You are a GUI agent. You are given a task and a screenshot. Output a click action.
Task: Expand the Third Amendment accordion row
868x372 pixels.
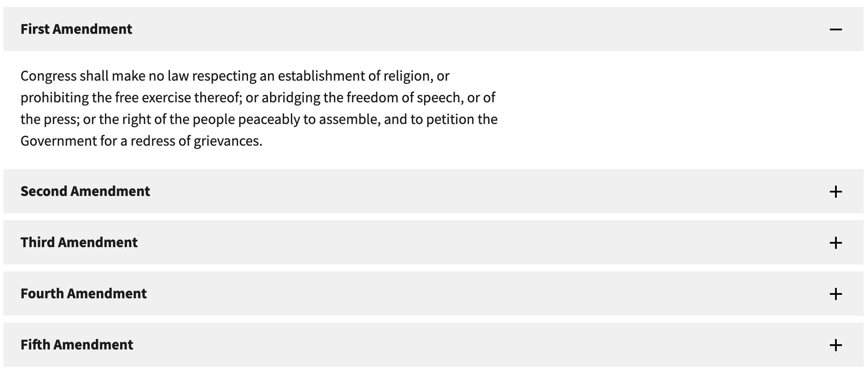[434, 242]
